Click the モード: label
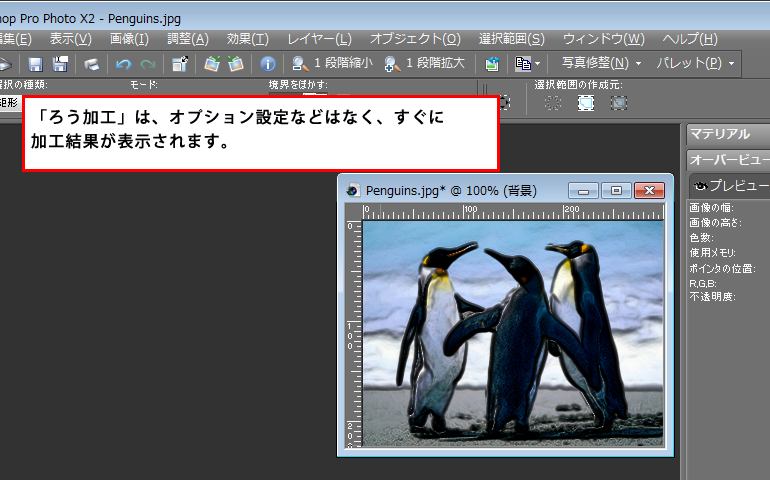The width and height of the screenshot is (770, 480). point(144,85)
